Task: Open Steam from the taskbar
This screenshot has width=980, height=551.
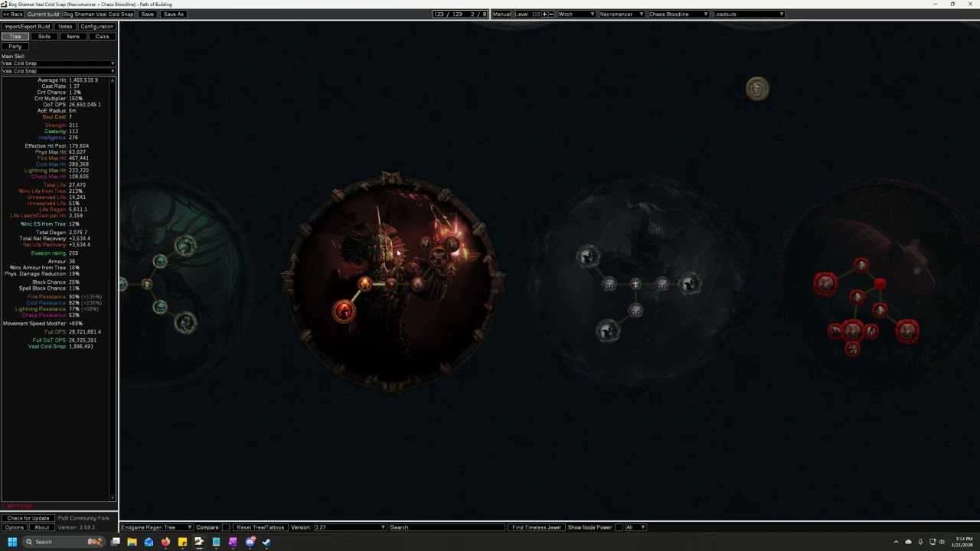Action: (266, 542)
